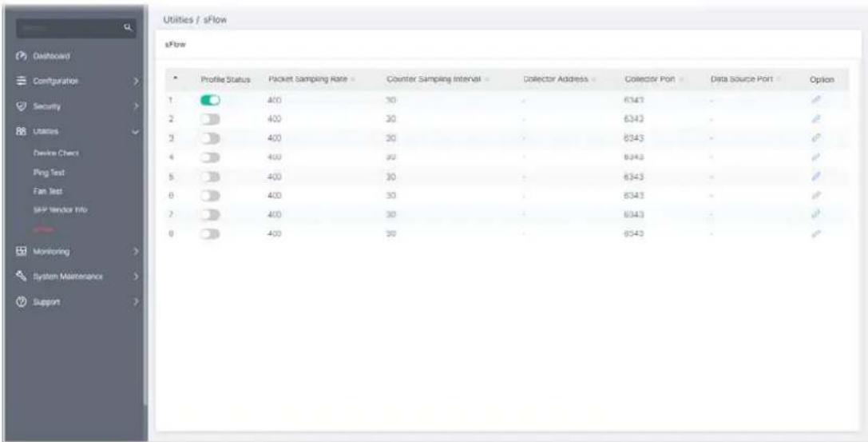Click the Utilities grid icon
This screenshot has height=442, width=868.
click(x=22, y=131)
